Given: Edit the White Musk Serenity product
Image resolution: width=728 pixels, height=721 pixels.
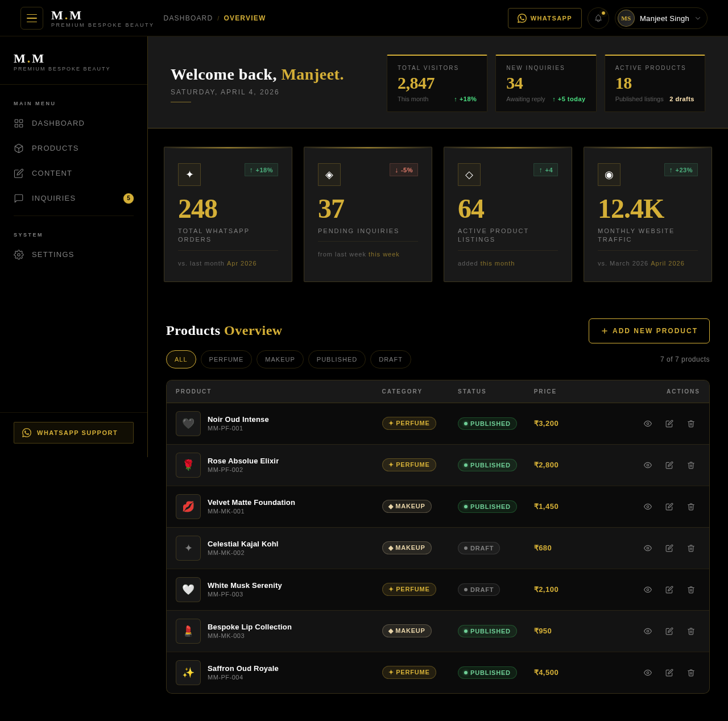Looking at the screenshot, I should (669, 590).
